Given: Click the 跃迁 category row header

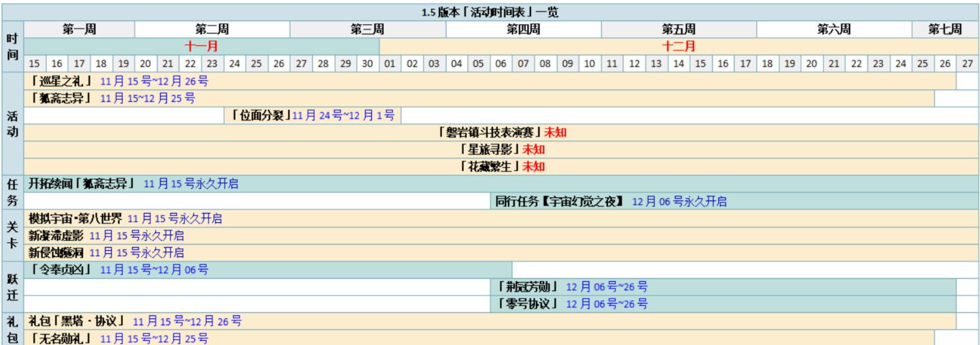Looking at the screenshot, I should (x=12, y=287).
